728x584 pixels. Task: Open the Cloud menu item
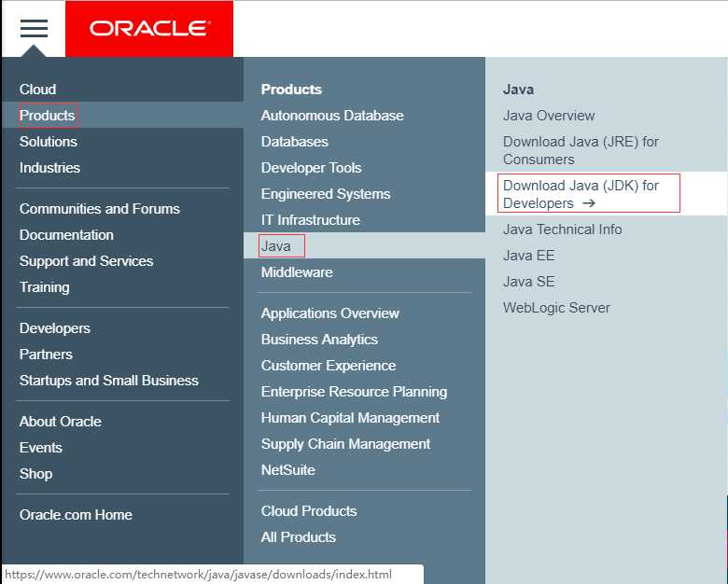coord(37,90)
